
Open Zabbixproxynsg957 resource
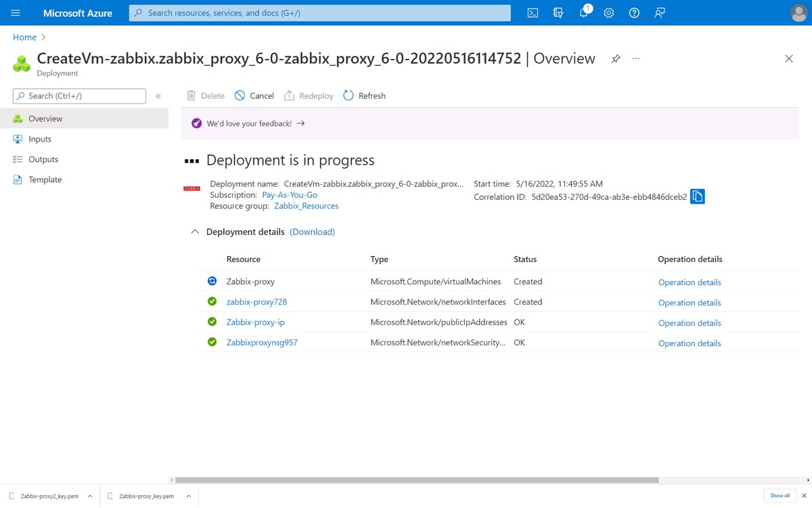pyautogui.click(x=262, y=343)
